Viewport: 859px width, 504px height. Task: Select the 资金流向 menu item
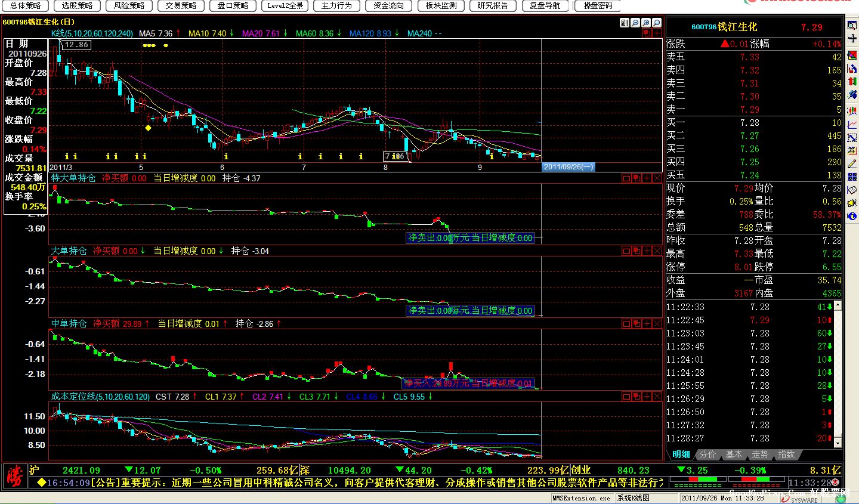[x=389, y=5]
